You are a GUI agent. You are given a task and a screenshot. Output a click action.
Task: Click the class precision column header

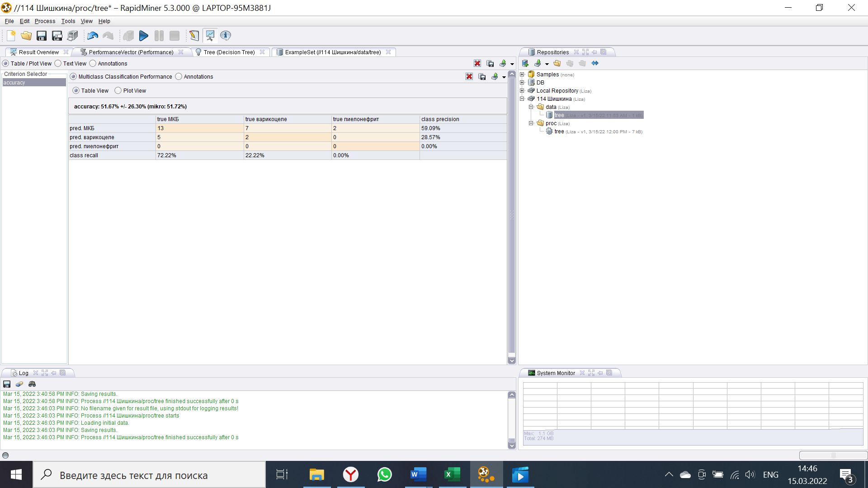click(x=463, y=119)
